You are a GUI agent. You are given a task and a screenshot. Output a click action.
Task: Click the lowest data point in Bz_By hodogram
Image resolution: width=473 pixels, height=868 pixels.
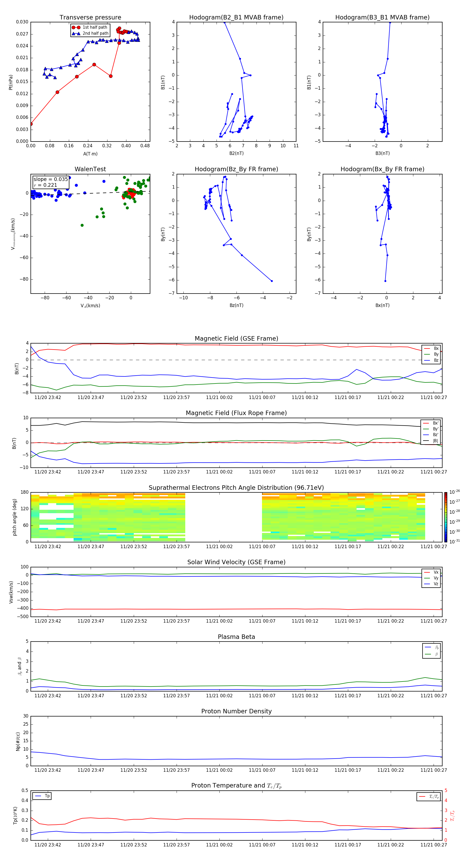point(272,281)
